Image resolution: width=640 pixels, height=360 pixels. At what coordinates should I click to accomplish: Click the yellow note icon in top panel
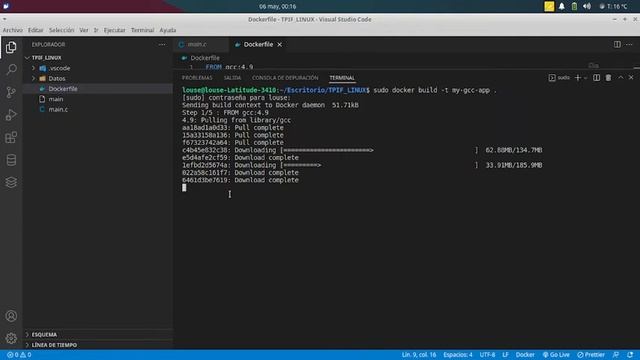pos(549,6)
